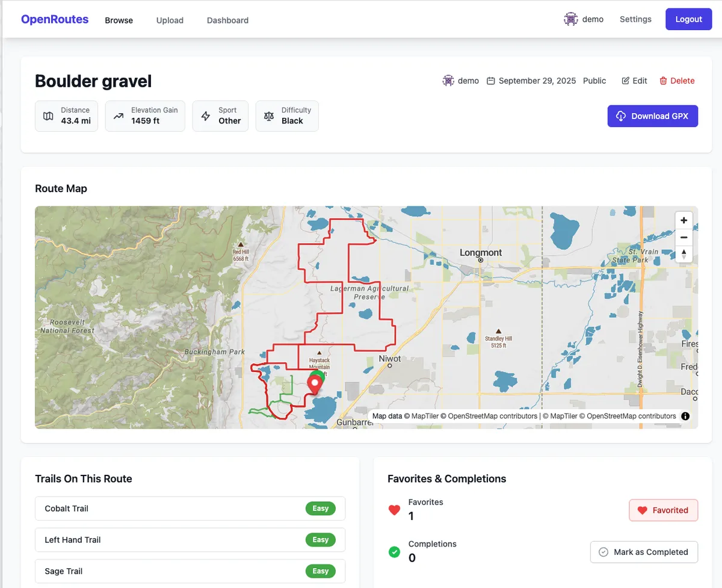Click the green checkmark icon beside Completions

pyautogui.click(x=394, y=551)
